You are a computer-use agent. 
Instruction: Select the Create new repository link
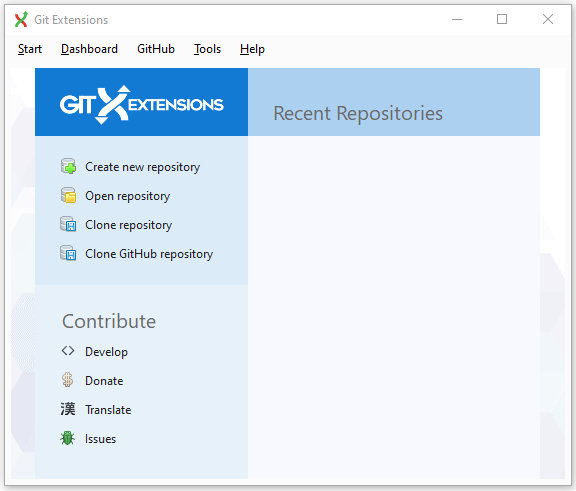click(143, 167)
